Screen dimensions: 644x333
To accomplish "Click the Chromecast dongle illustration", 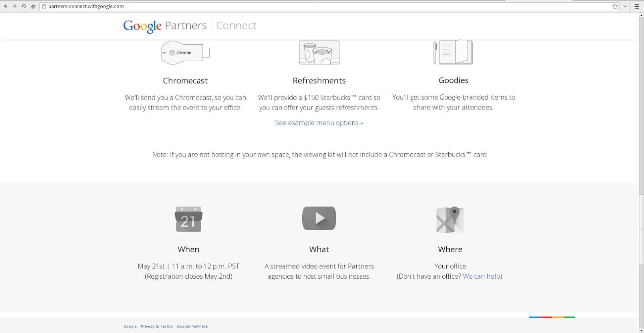I will (185, 53).
